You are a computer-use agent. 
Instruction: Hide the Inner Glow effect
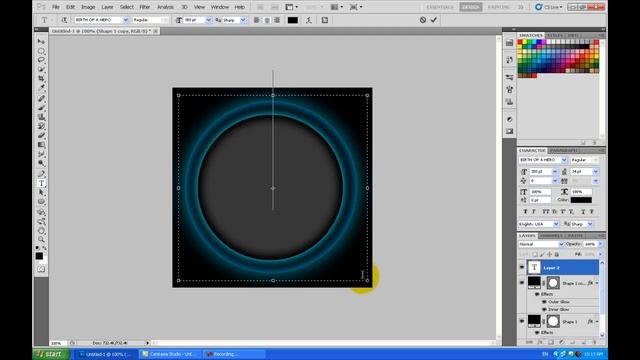[x=544, y=309]
